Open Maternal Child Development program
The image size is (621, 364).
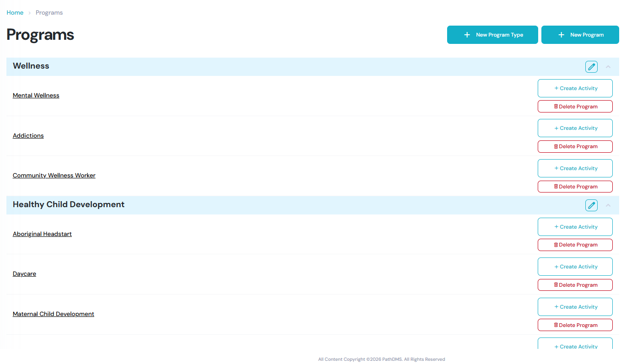pyautogui.click(x=54, y=314)
